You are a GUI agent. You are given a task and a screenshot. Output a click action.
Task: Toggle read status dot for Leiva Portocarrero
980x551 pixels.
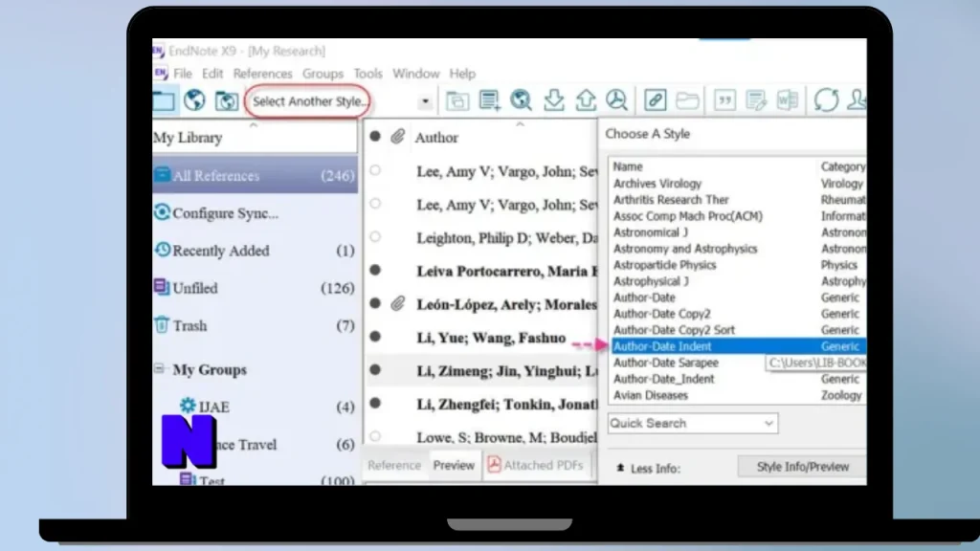point(375,270)
